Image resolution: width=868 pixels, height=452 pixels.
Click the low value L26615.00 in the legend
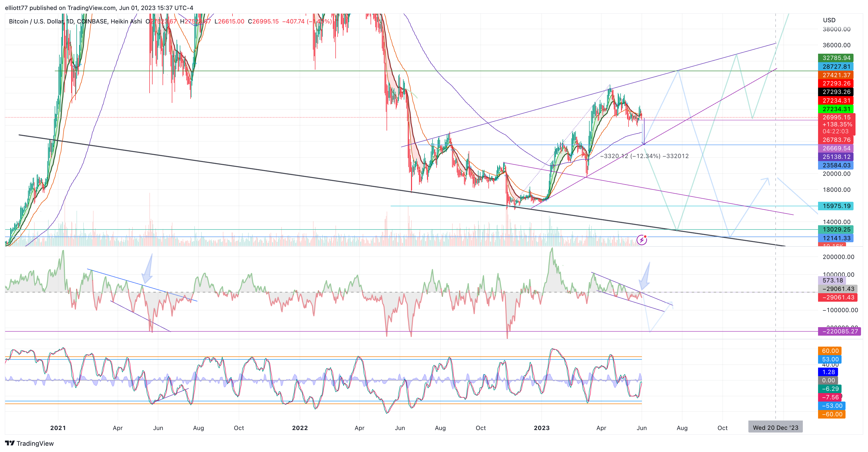point(229,21)
